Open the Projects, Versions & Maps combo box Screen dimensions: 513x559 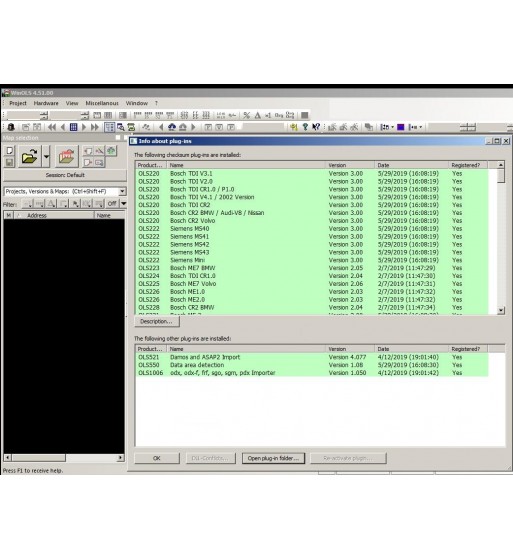tap(65, 191)
